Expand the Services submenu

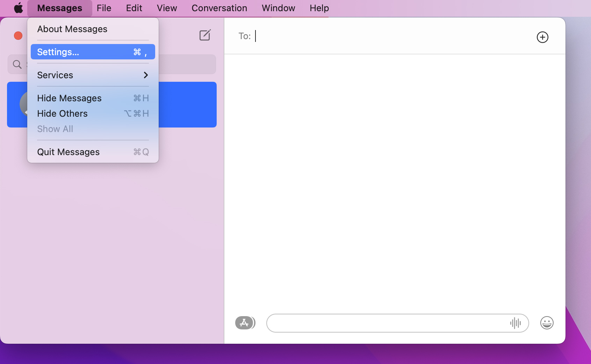click(93, 75)
